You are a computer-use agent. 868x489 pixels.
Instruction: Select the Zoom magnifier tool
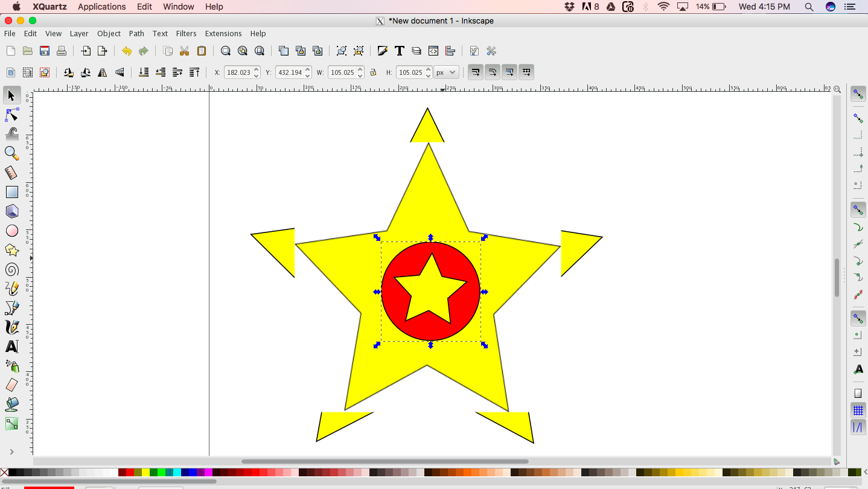[x=11, y=153]
